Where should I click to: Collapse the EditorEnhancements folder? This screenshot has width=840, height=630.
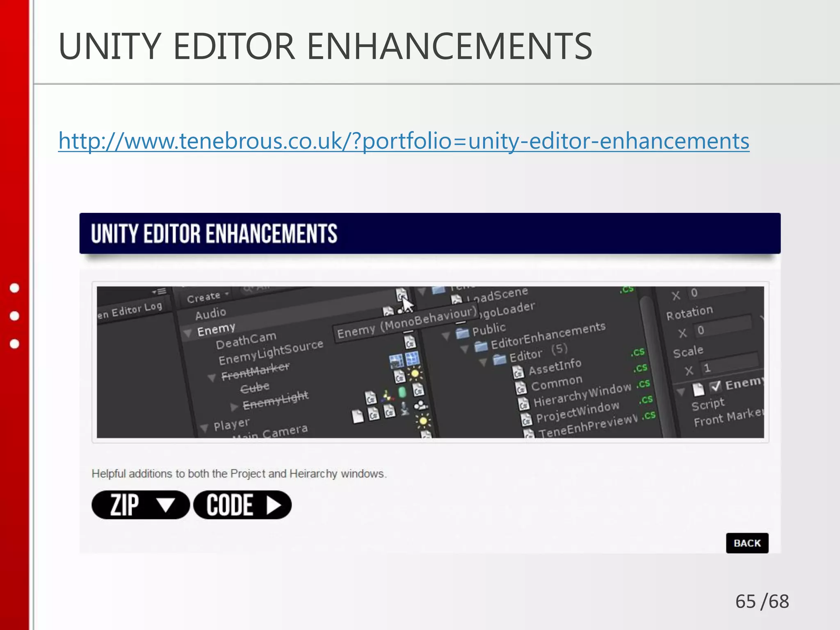465,349
